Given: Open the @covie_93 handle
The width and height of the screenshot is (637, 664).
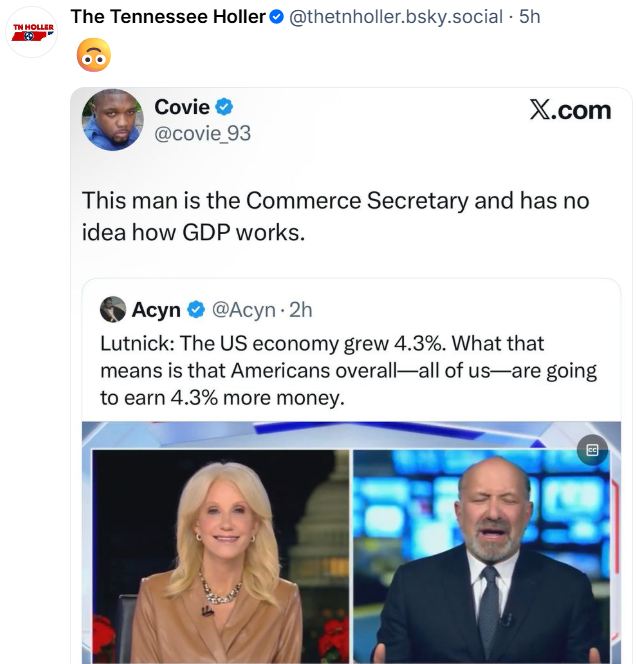Looking at the screenshot, I should click(x=202, y=132).
